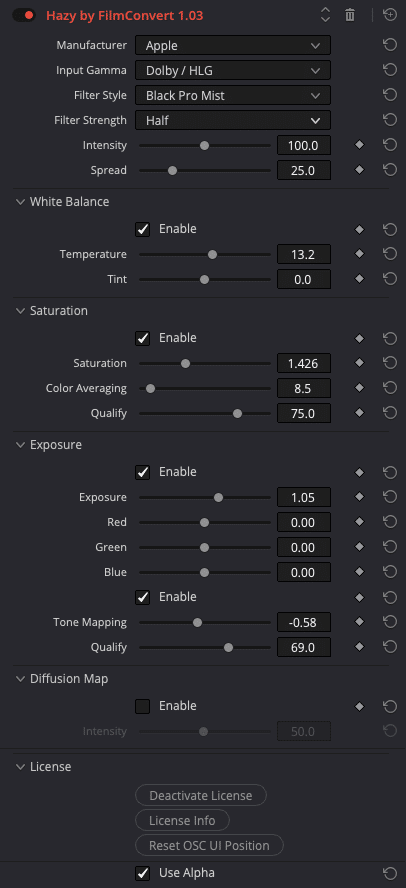Screen dimensions: 406x888
Task: Add keyframe for Intensity 100.0
Action: click(x=359, y=145)
